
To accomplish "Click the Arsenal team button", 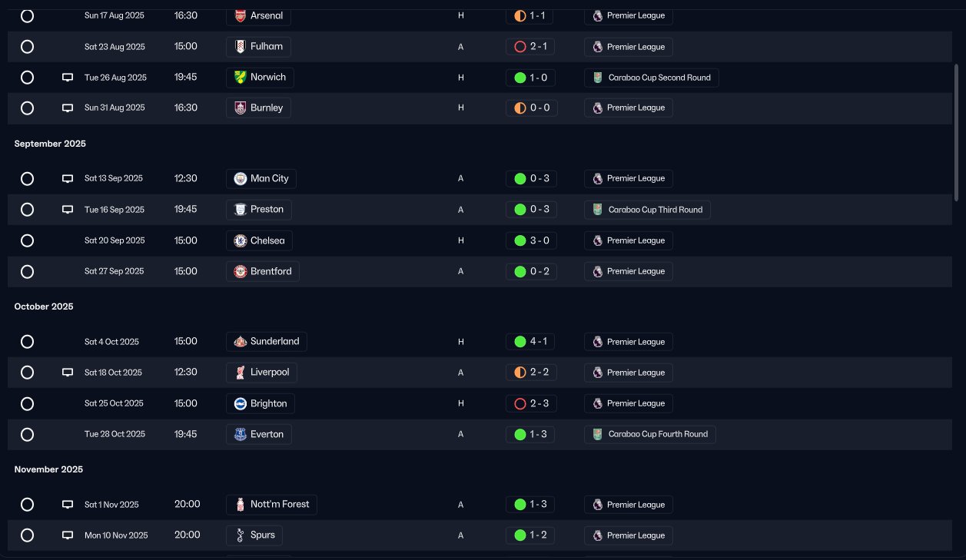I will pyautogui.click(x=258, y=15).
